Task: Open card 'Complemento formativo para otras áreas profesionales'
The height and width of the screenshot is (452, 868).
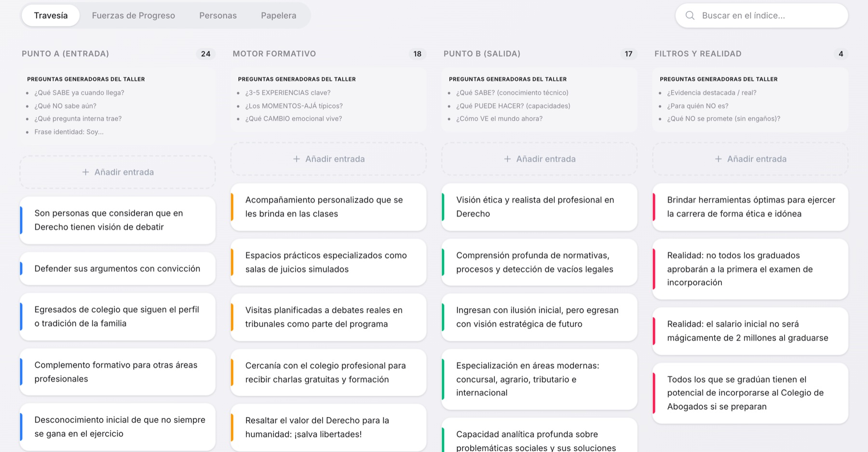Action: coord(118,372)
